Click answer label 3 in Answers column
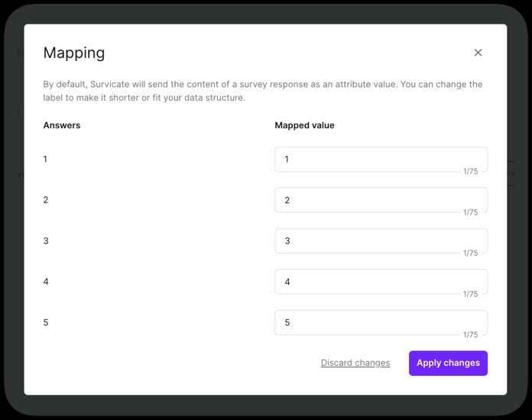Image resolution: width=532 pixels, height=420 pixels. pos(46,241)
